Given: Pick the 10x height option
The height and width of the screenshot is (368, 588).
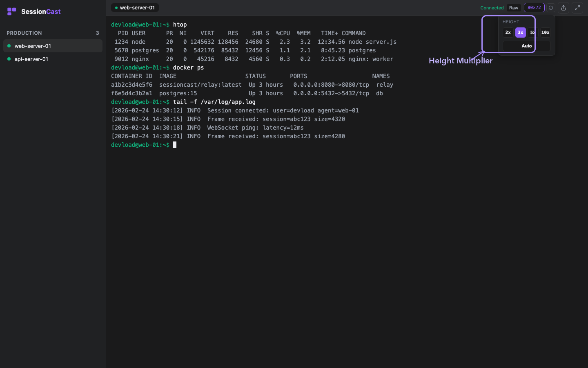Looking at the screenshot, I should (x=545, y=32).
